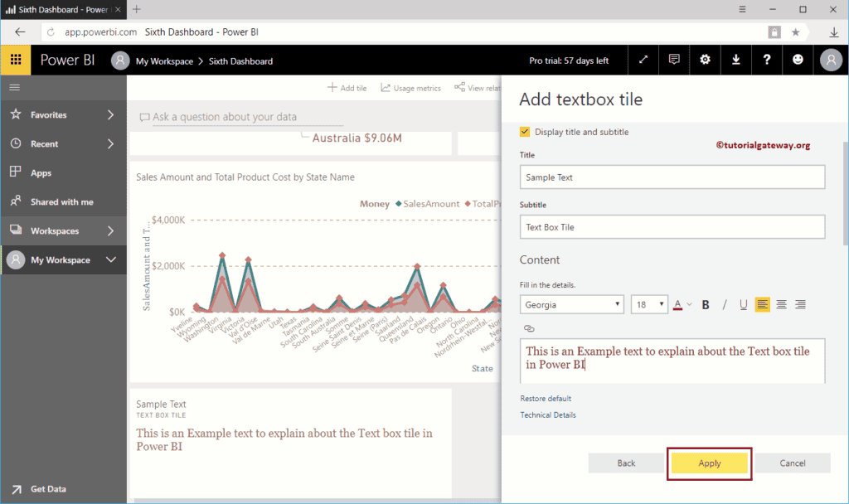Uncheck Display title and subtitle
The width and height of the screenshot is (849, 504).
[525, 131]
